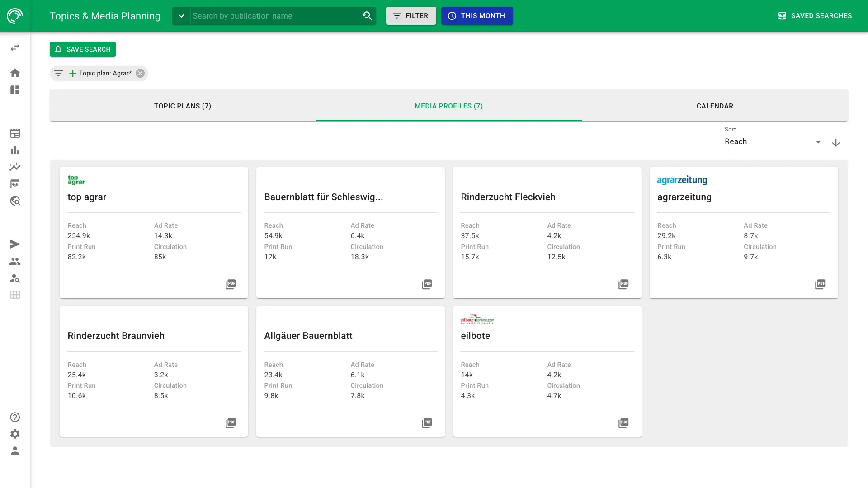This screenshot has height=488, width=868.
Task: Click the SAVE SEARCH button
Action: point(83,49)
